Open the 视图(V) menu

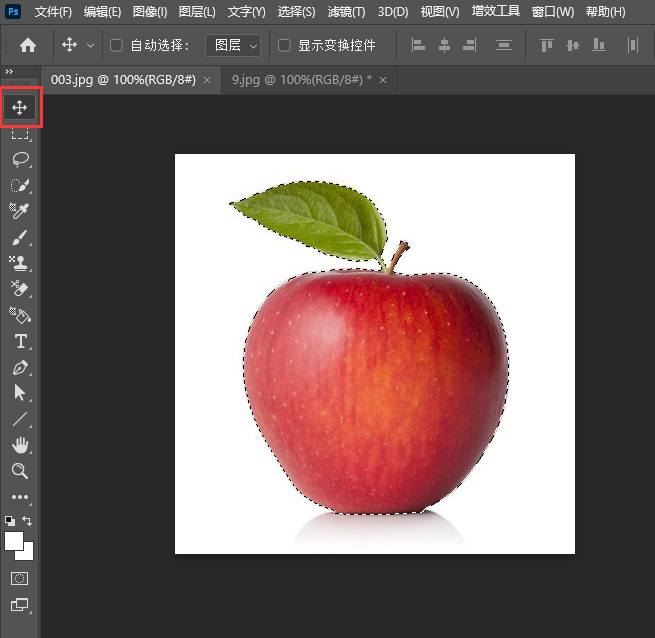(440, 12)
